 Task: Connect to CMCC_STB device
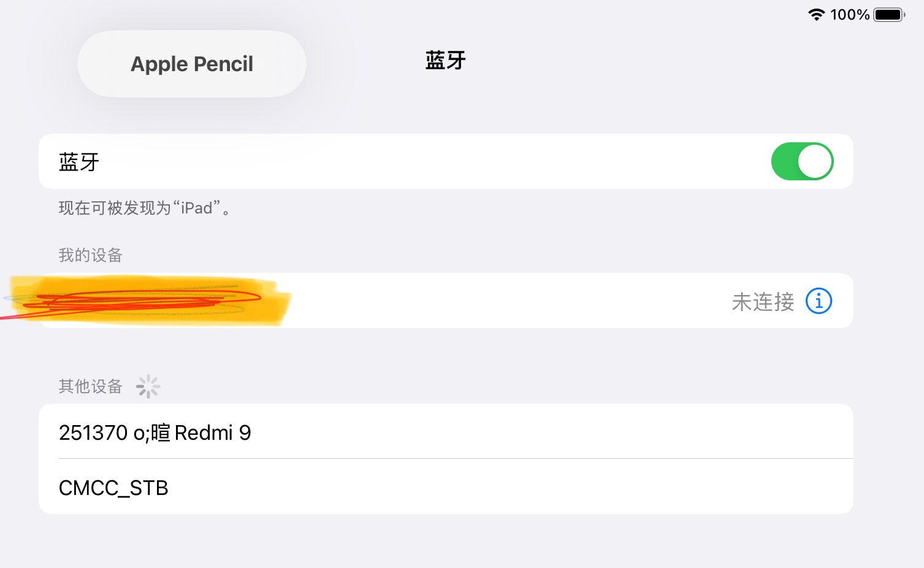pyautogui.click(x=113, y=488)
